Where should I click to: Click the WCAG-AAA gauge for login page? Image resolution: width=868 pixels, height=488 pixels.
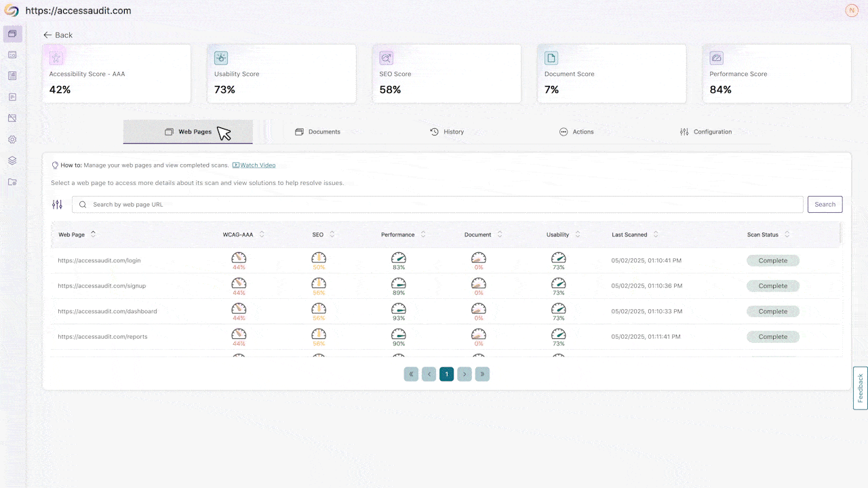(x=239, y=258)
